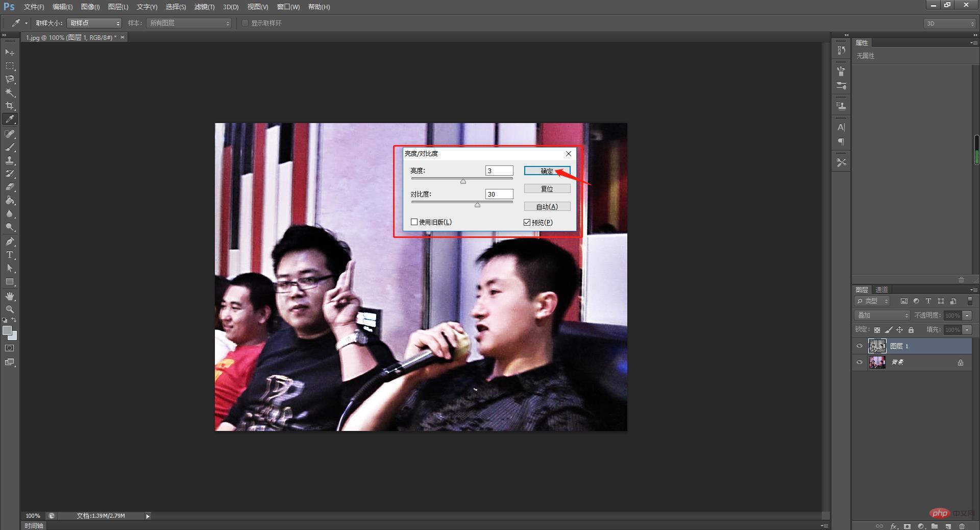Select the Blur tool

(10, 213)
